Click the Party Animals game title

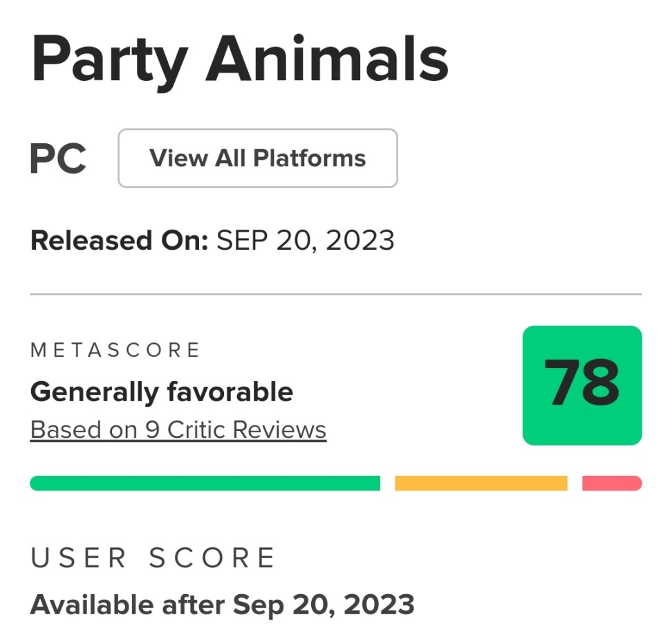pyautogui.click(x=240, y=61)
